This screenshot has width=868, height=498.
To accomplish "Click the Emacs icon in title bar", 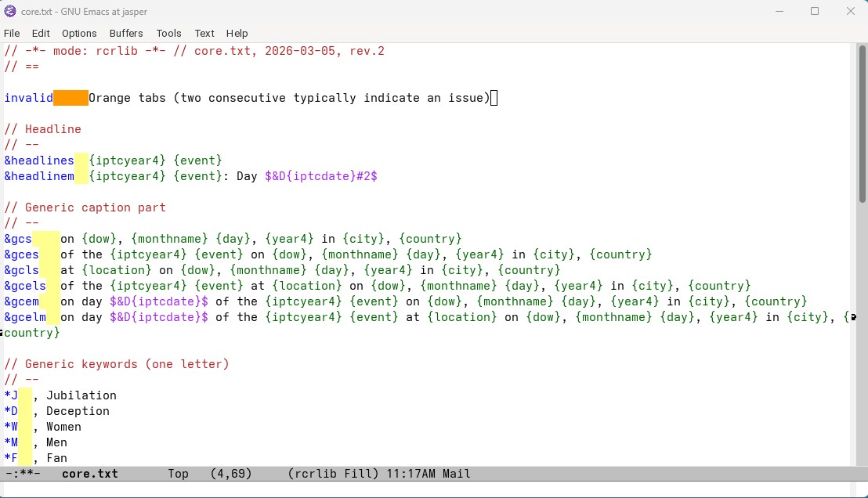I will click(x=10, y=11).
